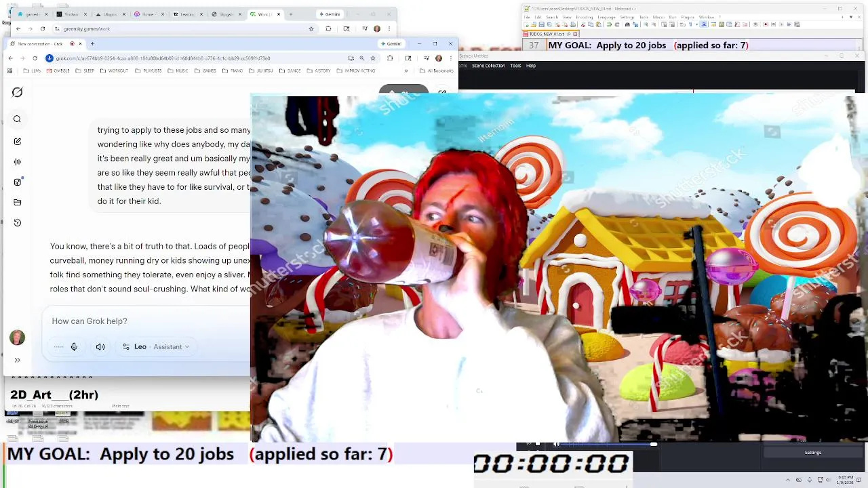
Task: Switch to the Leaderboard tab in back browser
Action: (x=186, y=14)
